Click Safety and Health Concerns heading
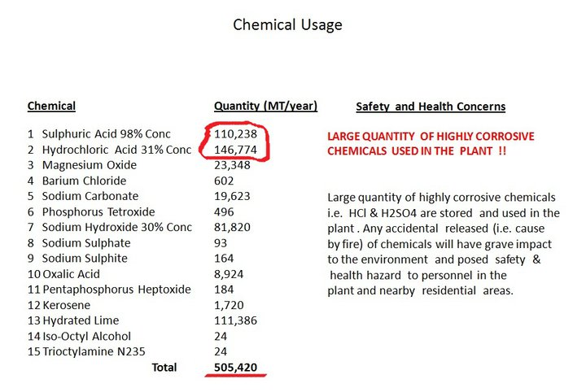 (431, 107)
